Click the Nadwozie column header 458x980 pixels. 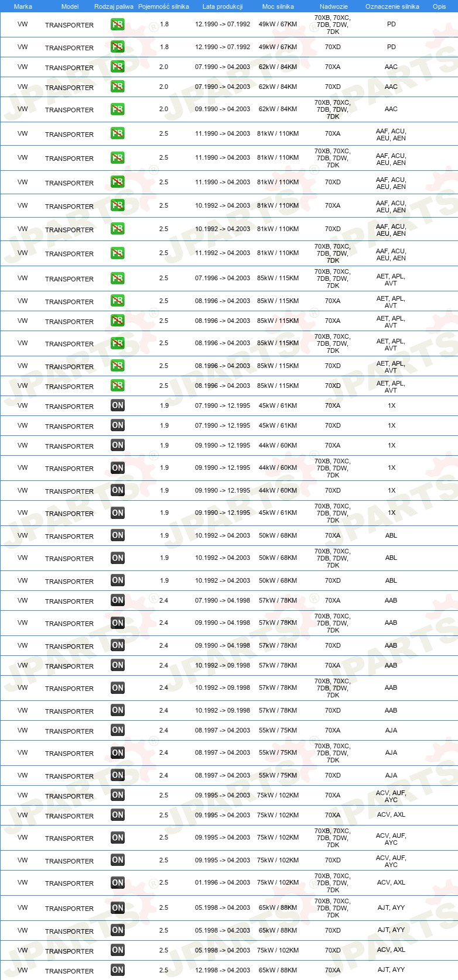tap(334, 6)
